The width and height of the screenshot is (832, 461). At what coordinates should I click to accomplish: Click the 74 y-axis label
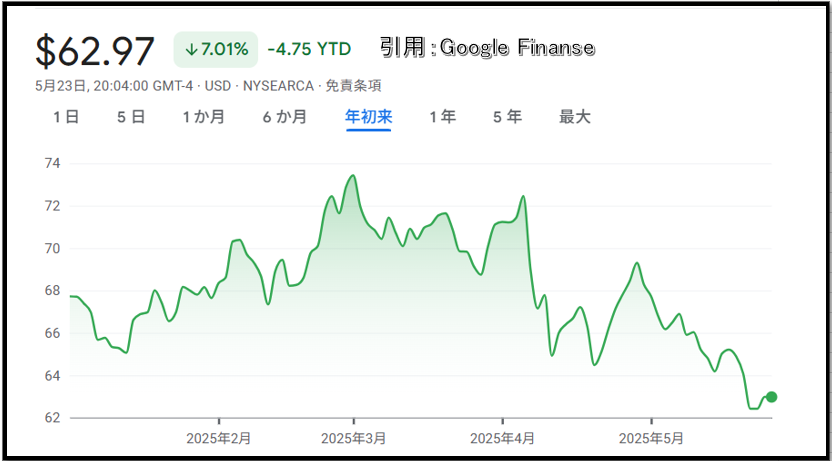53,163
